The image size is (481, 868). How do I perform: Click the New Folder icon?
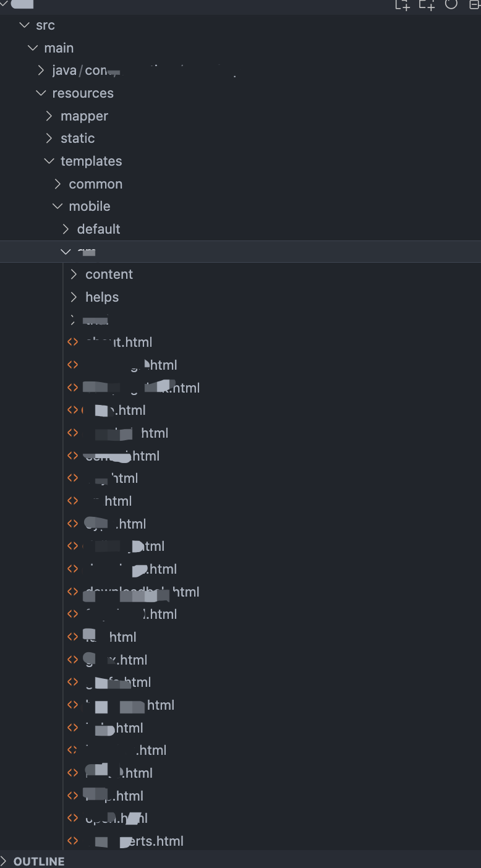coord(427,4)
